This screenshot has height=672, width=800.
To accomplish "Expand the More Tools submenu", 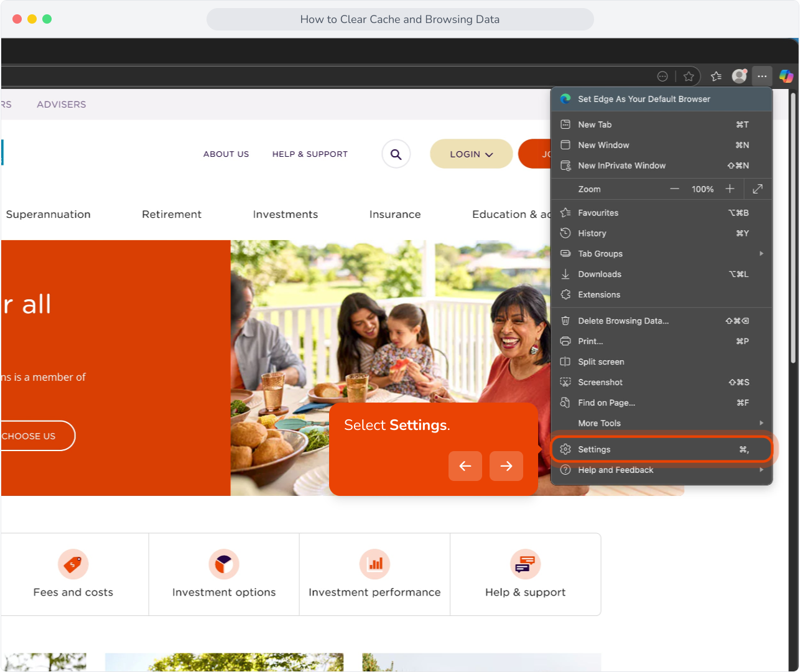I will tap(661, 423).
